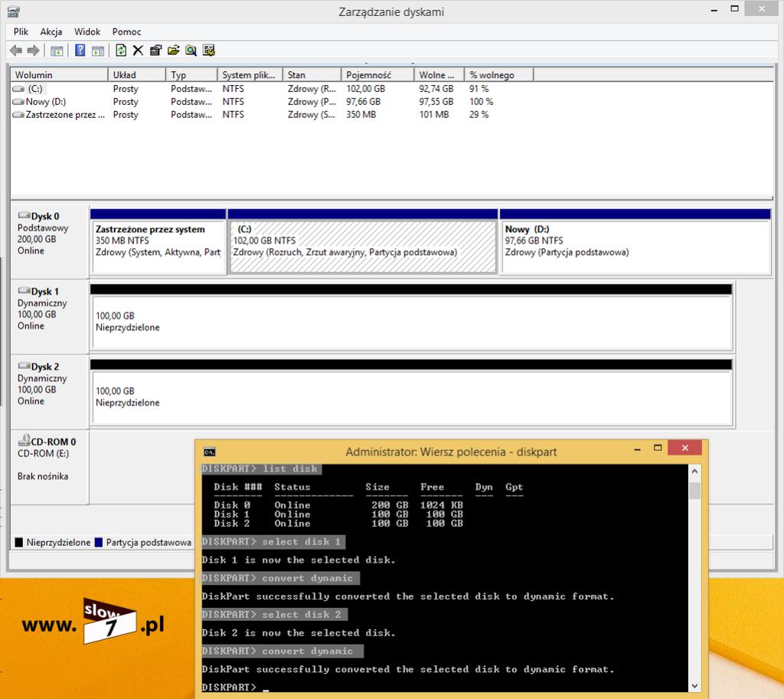Sort by the Wolumin column header

pos(60,75)
